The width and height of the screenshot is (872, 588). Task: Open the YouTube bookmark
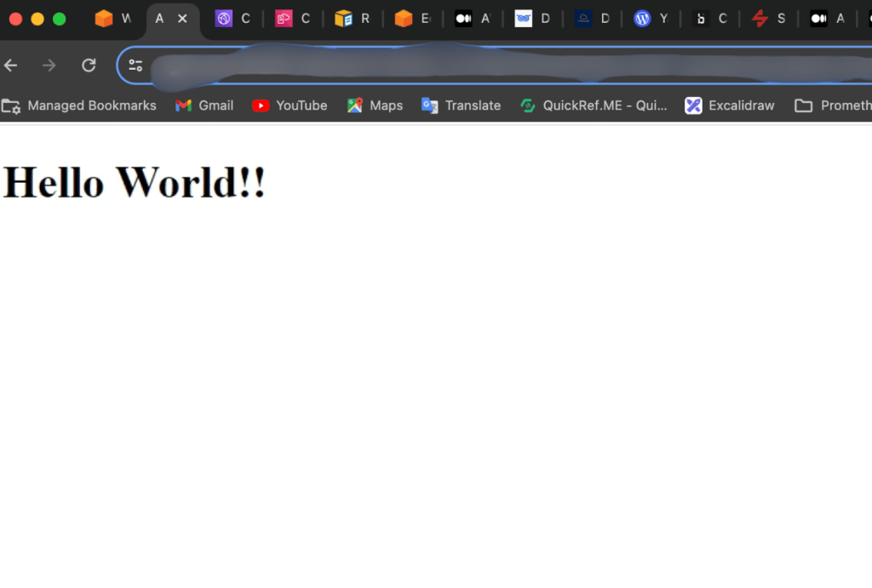click(290, 106)
